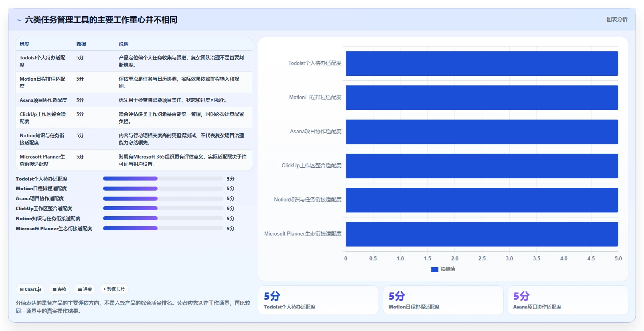Click the 5.0 tick on the chart axis
The width and height of the screenshot is (644, 331).
click(x=618, y=258)
